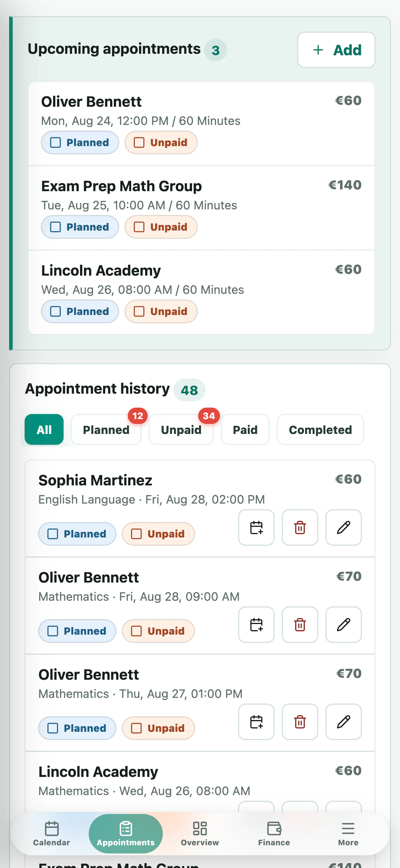Screen dimensions: 400x868
Task: Mark Sophia Martinez appointment Unpaid checkbox
Action: coord(136,534)
